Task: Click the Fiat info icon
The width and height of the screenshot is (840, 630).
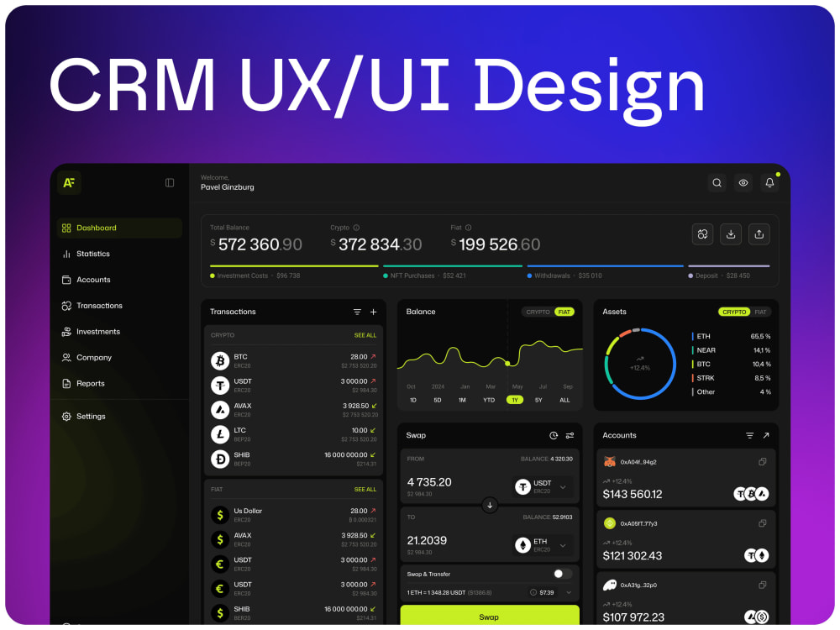Action: (x=468, y=228)
